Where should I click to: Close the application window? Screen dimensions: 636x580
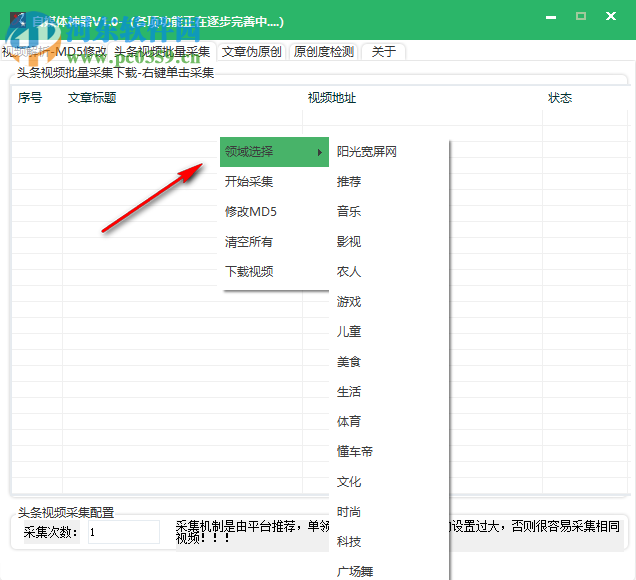pos(611,16)
